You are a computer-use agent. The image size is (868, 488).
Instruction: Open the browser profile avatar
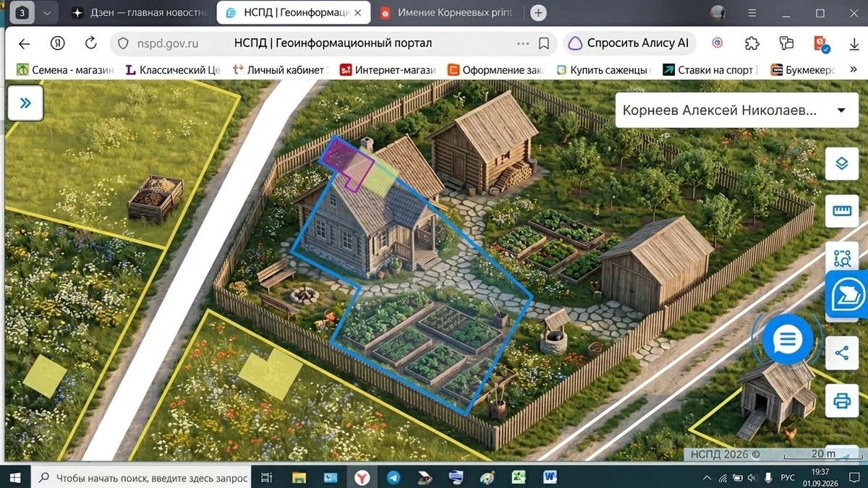718,13
